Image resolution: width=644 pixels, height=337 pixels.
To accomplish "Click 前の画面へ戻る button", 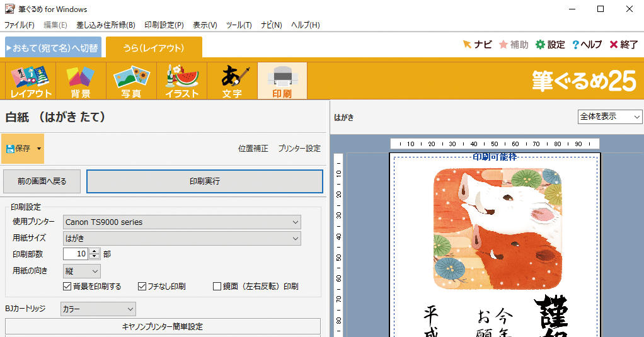I will pyautogui.click(x=42, y=181).
